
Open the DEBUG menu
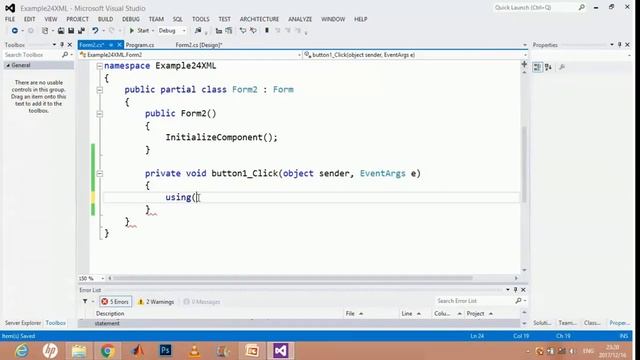pyautogui.click(x=131, y=19)
